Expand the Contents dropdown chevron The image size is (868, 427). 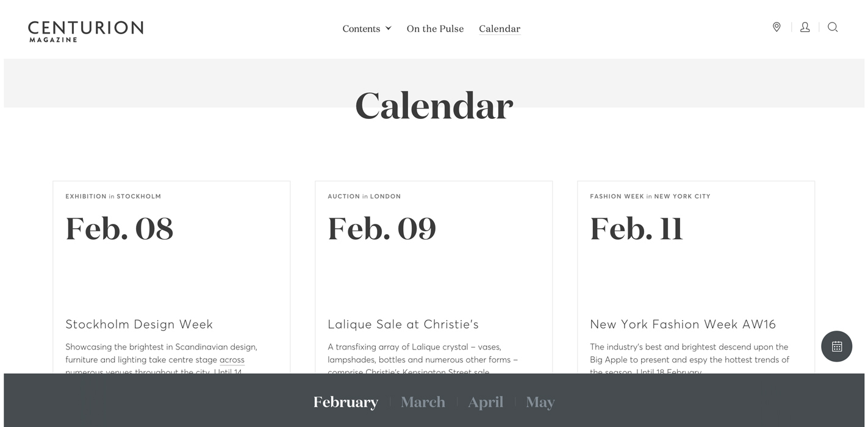click(x=389, y=28)
